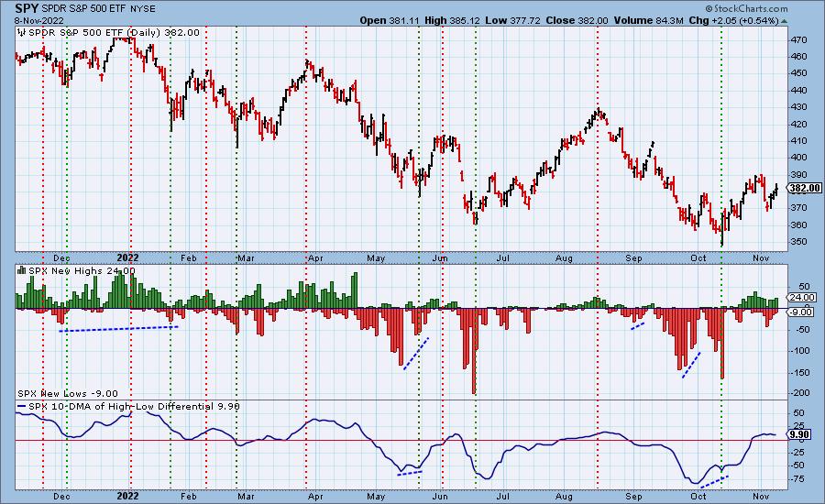Click the Apr label under the price panel
Image resolution: width=825 pixels, height=504 pixels.
315,258
